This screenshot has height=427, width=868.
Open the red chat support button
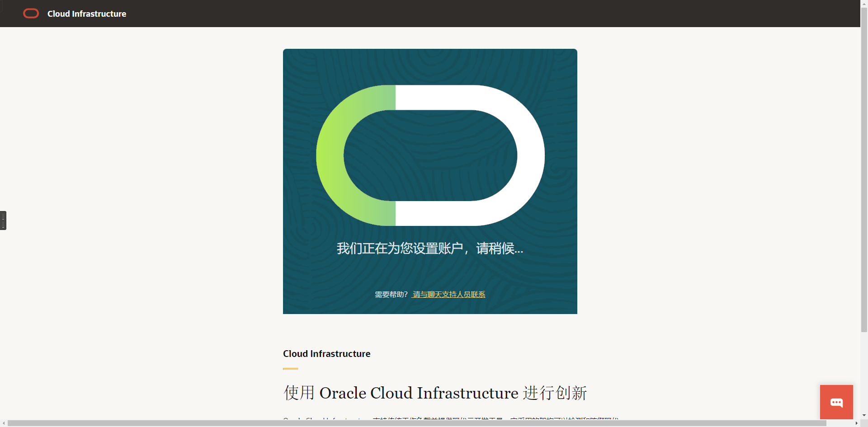[836, 402]
